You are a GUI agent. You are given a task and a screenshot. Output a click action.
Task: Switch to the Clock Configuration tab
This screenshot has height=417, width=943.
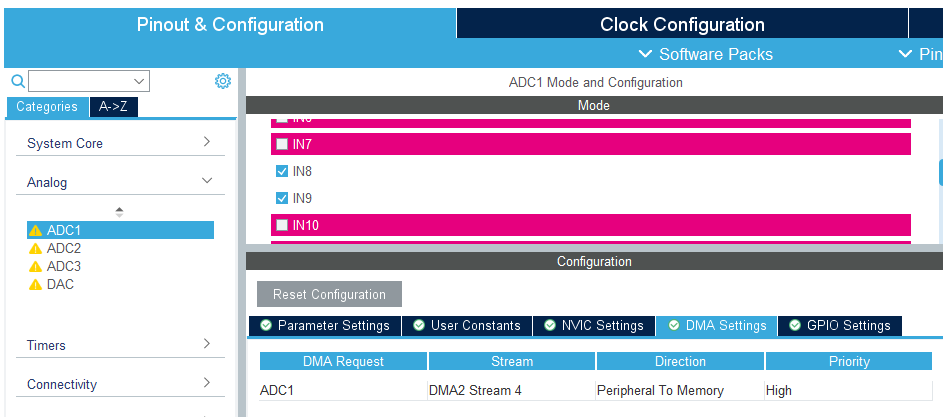tap(682, 24)
